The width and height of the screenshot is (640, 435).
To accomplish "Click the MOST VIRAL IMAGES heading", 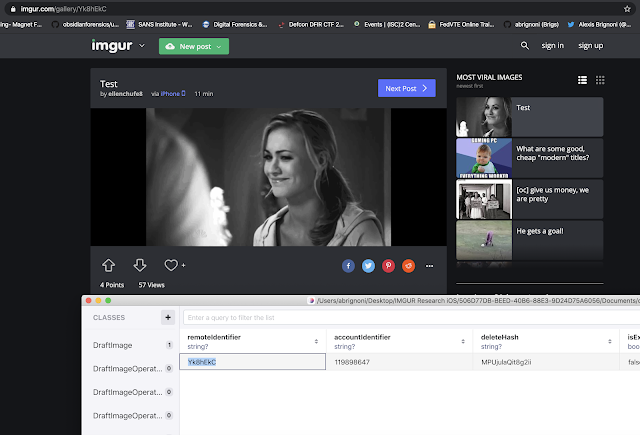I will (489, 77).
